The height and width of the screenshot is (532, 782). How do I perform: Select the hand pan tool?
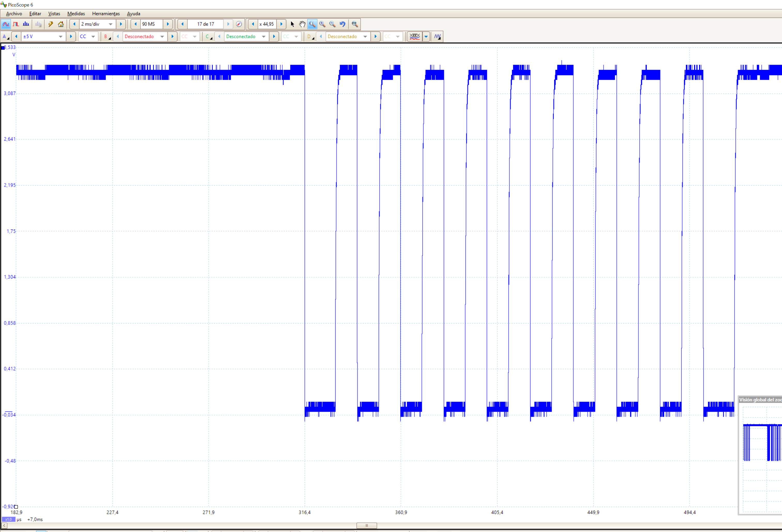[302, 24]
